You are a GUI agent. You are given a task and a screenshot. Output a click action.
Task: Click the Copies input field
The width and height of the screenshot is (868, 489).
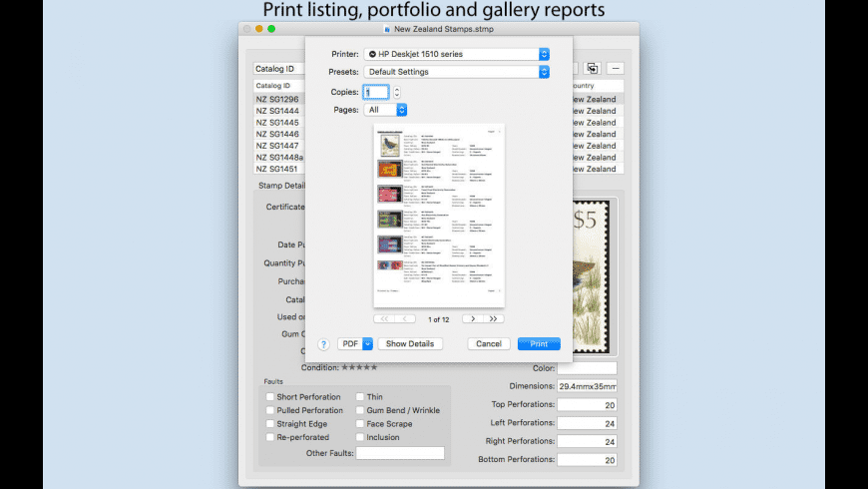point(376,92)
